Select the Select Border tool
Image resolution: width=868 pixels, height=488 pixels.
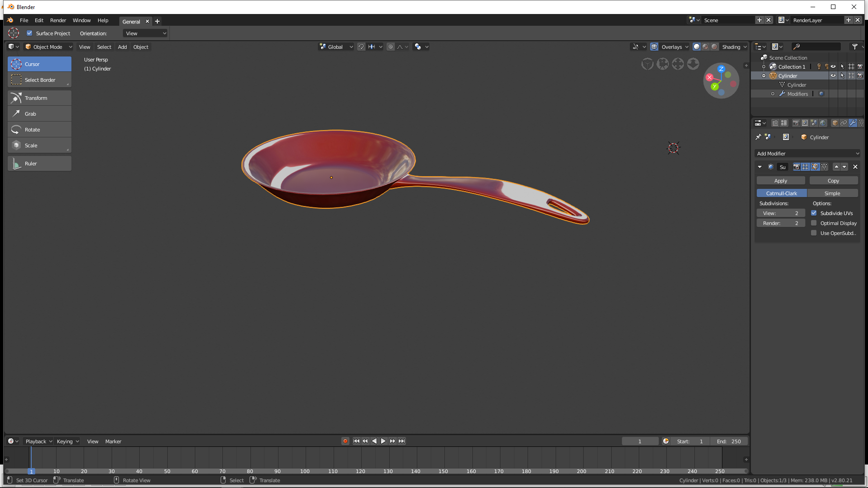39,80
